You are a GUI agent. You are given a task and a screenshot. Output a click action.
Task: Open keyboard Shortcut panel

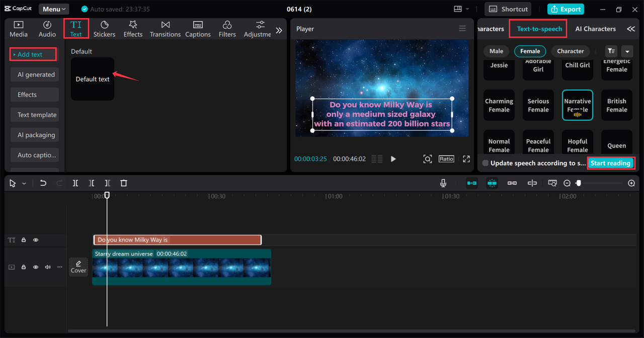point(509,9)
